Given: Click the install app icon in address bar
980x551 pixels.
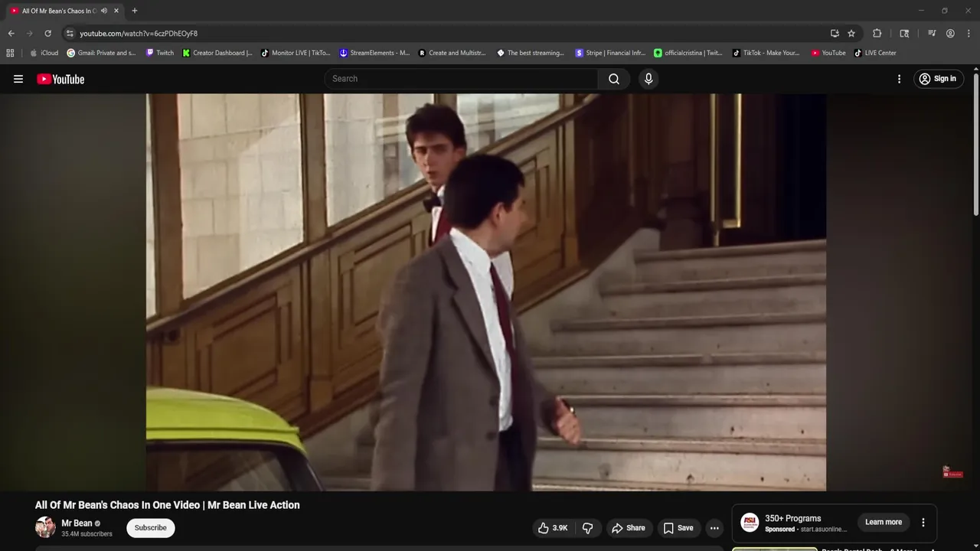Looking at the screenshot, I should coord(835,34).
